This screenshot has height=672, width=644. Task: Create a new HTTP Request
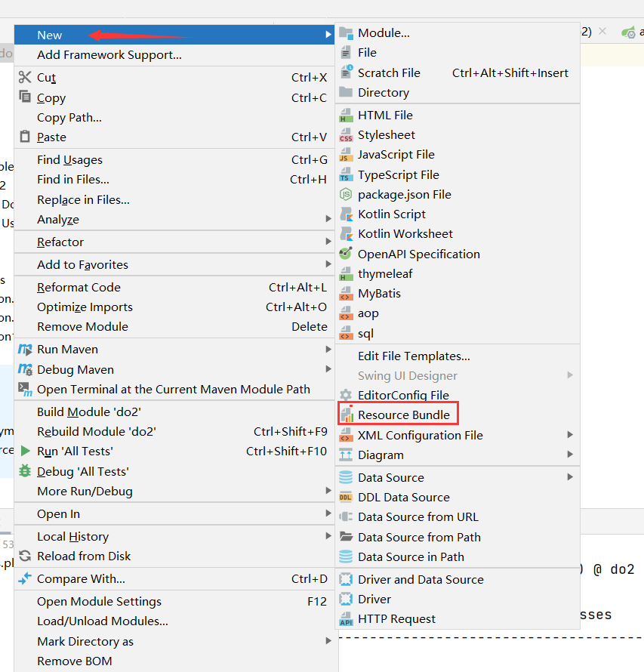(x=396, y=618)
